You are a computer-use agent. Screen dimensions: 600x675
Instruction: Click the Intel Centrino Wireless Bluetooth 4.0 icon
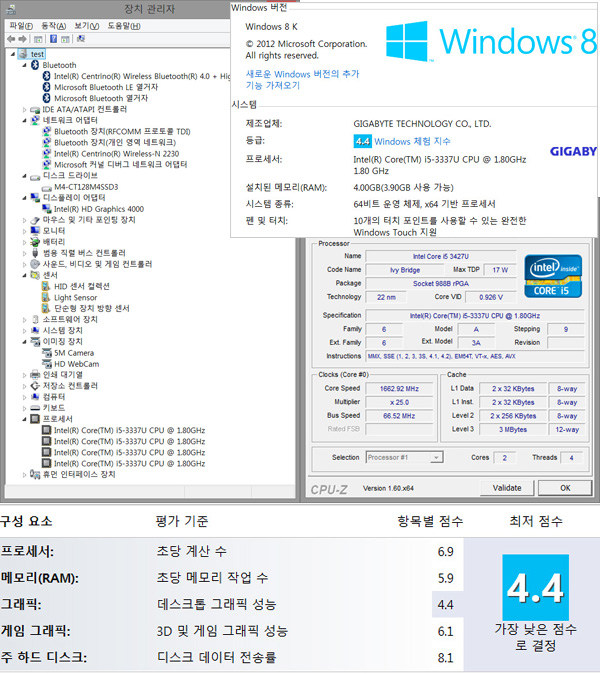pos(46,76)
